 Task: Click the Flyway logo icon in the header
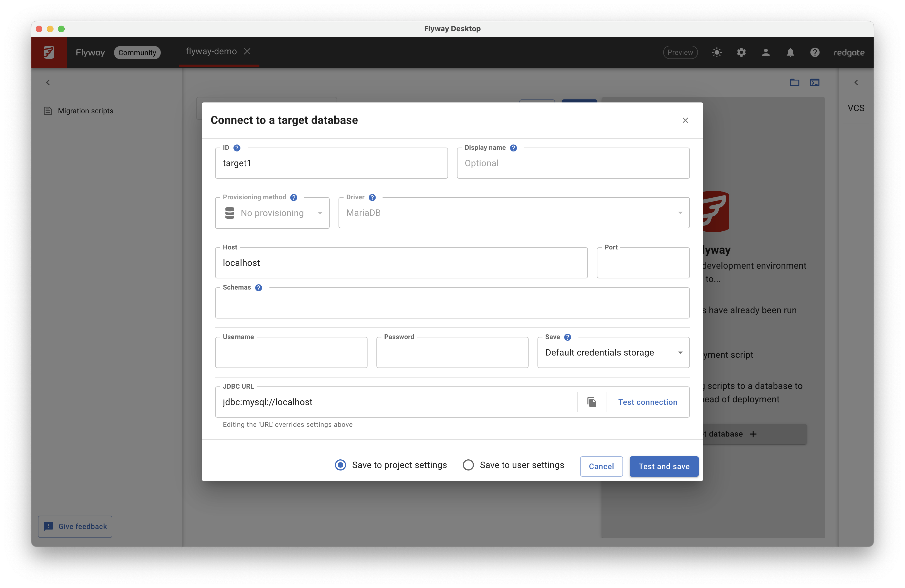coord(49,52)
